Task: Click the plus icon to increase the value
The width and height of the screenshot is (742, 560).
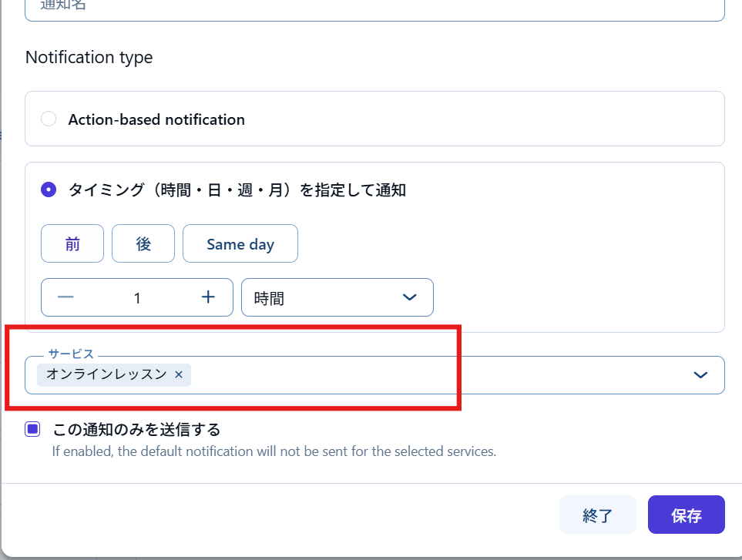Action: tap(208, 297)
